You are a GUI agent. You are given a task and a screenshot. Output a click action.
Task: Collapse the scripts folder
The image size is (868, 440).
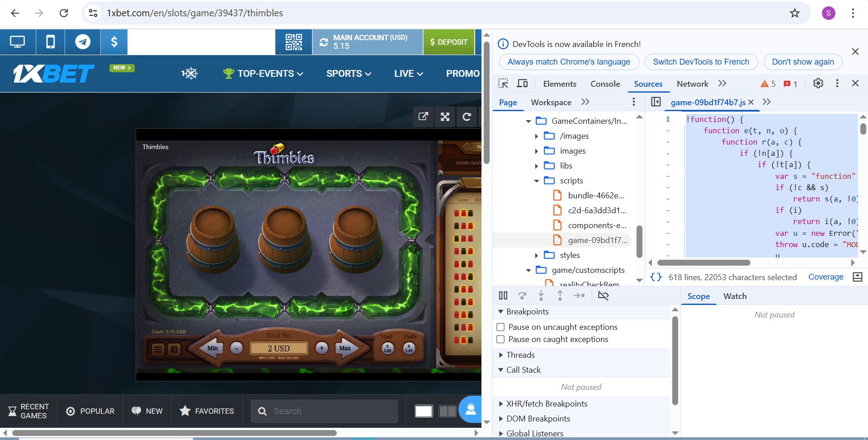[536, 181]
